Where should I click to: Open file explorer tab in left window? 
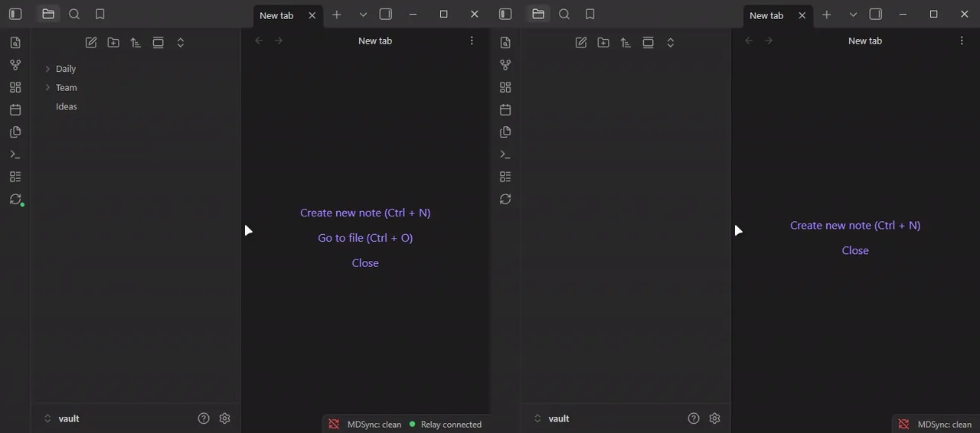pos(48,14)
